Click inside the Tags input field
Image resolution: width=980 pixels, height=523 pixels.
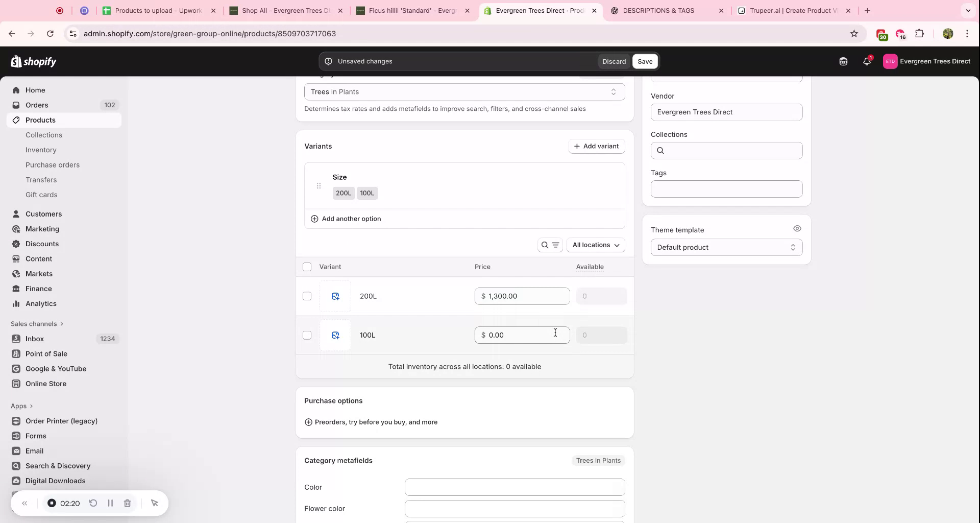(x=726, y=189)
